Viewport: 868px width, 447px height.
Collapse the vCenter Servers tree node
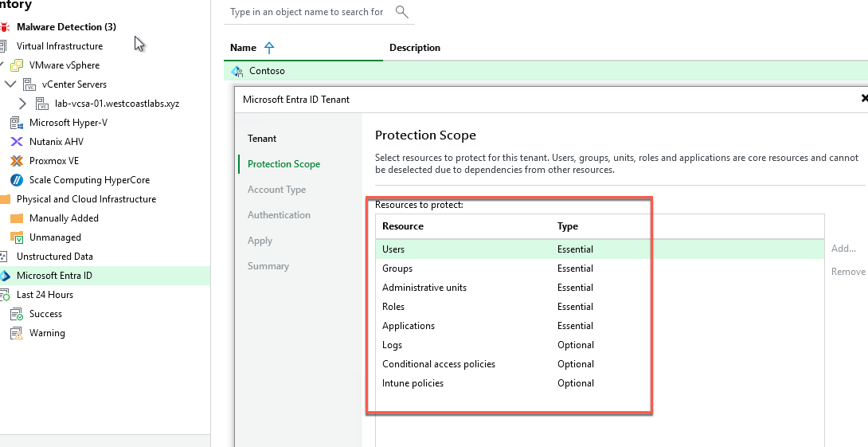tap(10, 84)
